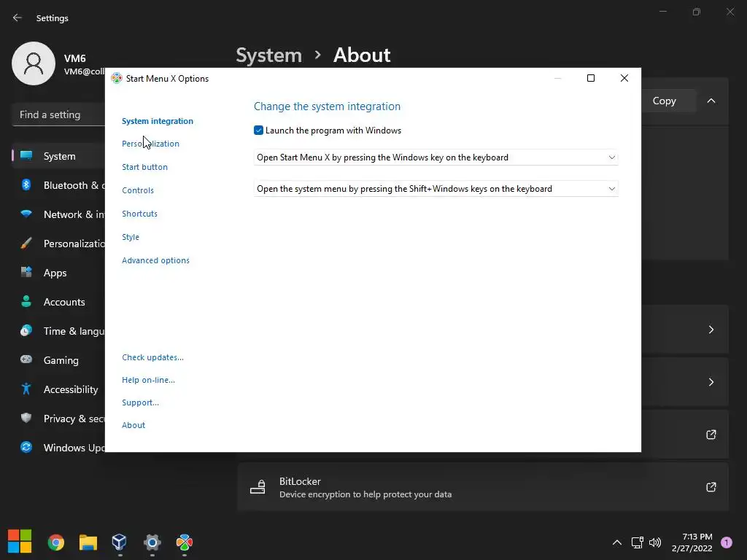Image resolution: width=747 pixels, height=560 pixels.
Task: Open VirtualBox from the taskbar
Action: click(x=119, y=542)
